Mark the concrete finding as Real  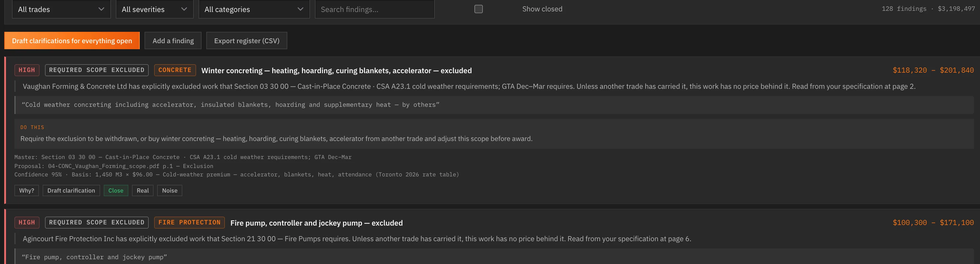(x=143, y=190)
